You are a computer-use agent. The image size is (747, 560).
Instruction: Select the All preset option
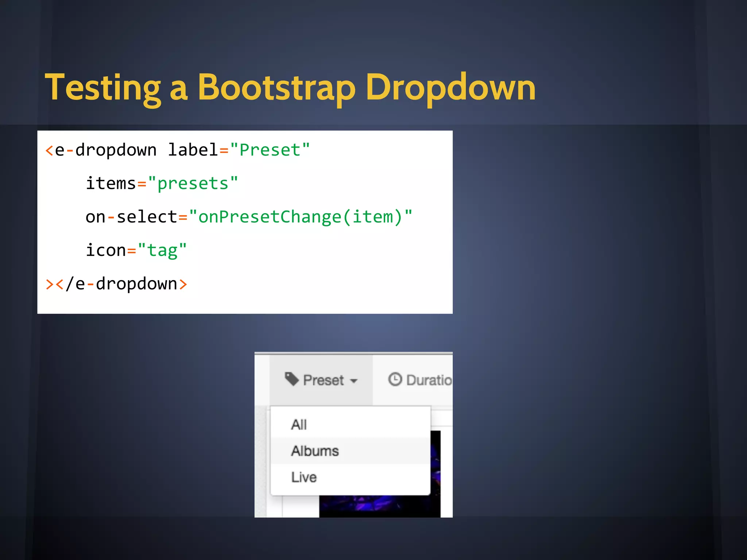click(299, 425)
